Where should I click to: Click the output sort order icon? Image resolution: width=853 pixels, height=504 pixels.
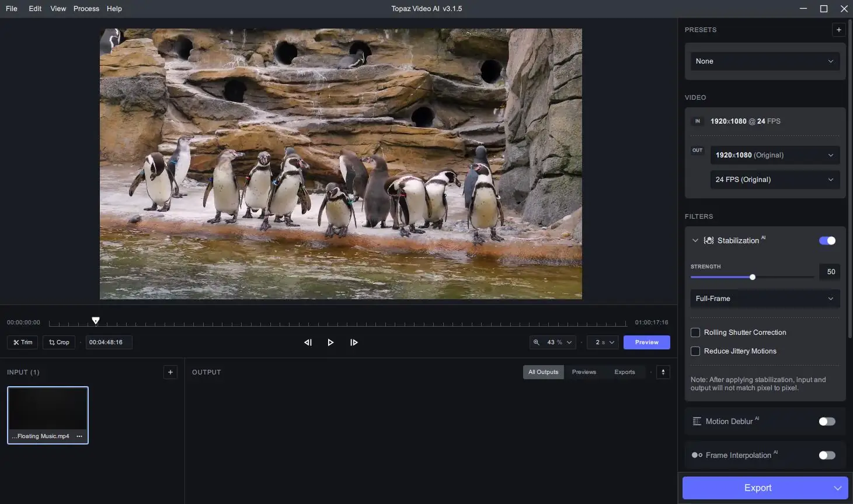click(x=663, y=372)
